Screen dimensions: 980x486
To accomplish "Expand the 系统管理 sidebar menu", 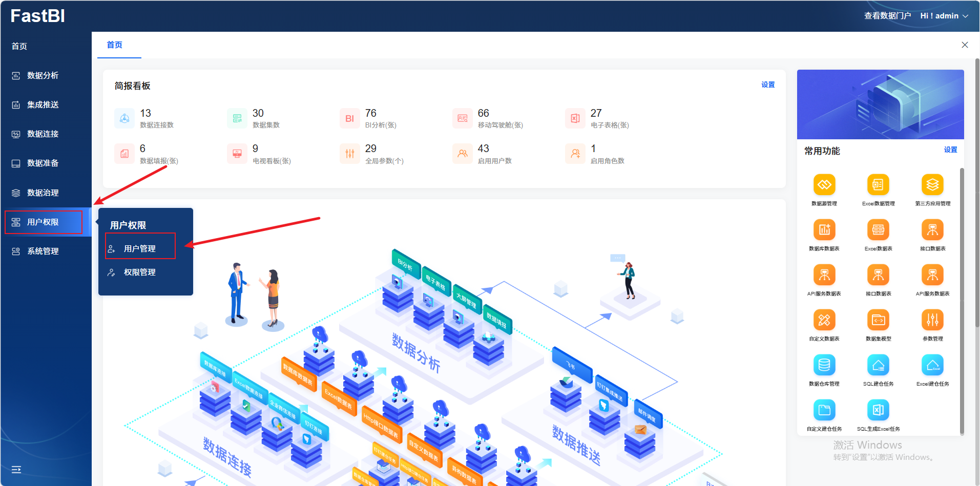I will [x=43, y=251].
